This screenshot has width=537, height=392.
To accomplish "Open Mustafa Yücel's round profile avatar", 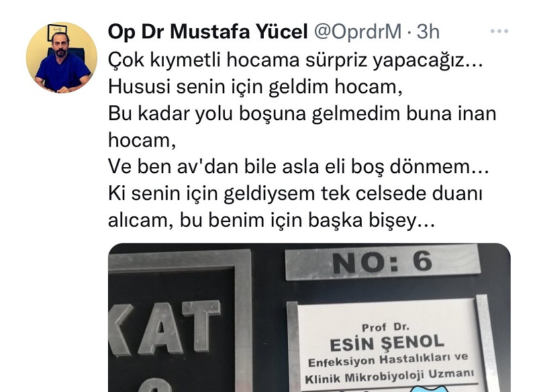I will pos(62,58).
